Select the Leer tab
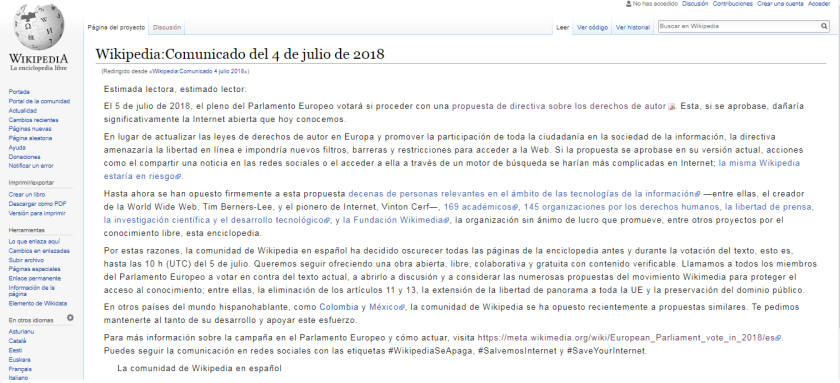The image size is (840, 383). pyautogui.click(x=562, y=28)
